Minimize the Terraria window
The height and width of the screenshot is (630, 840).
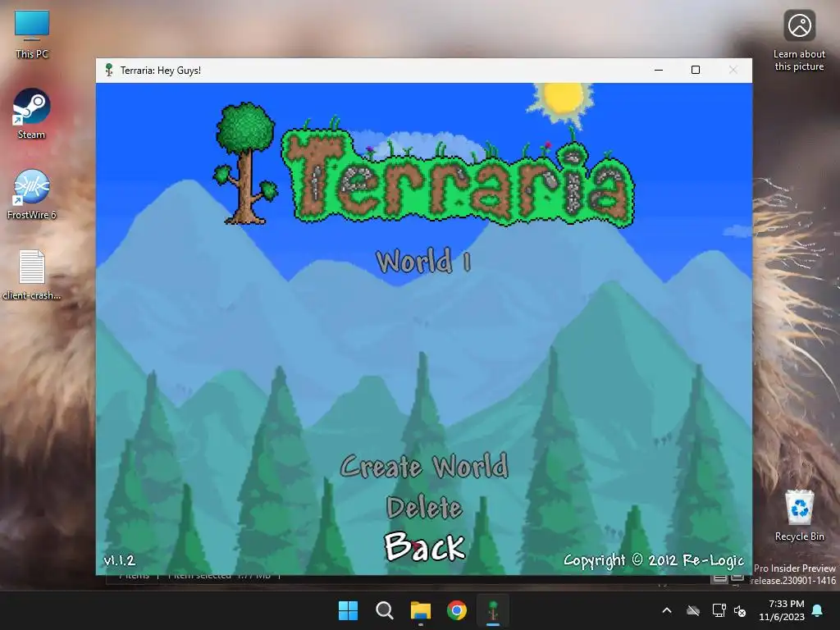click(659, 71)
